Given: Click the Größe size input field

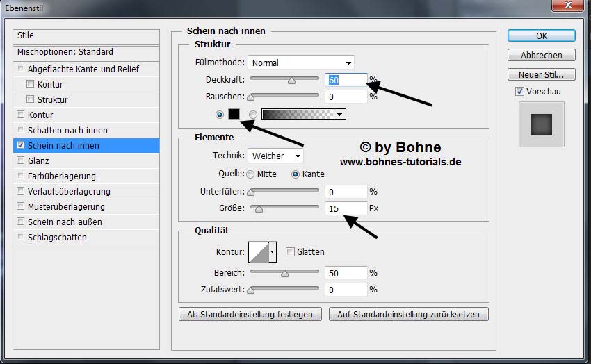Looking at the screenshot, I should (346, 208).
